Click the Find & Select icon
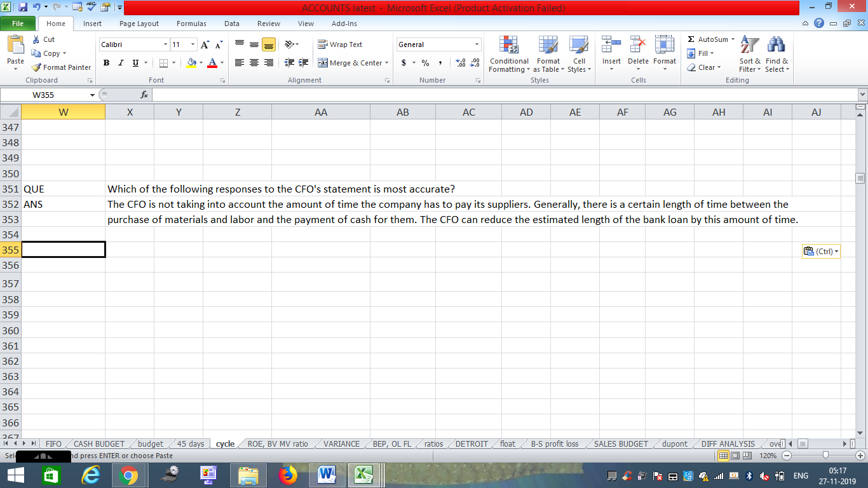Image resolution: width=868 pixels, height=488 pixels. [x=776, y=46]
